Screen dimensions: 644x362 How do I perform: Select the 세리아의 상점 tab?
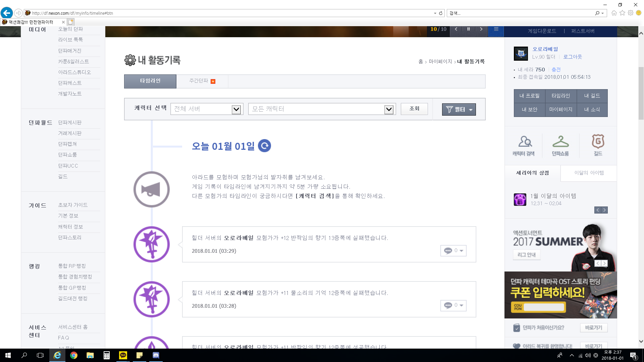[x=532, y=173]
